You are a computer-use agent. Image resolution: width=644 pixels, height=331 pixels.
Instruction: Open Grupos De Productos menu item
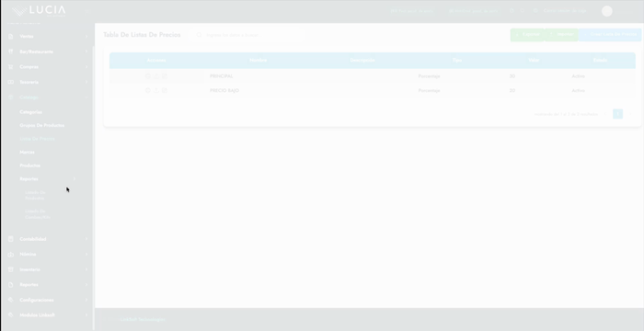point(42,125)
